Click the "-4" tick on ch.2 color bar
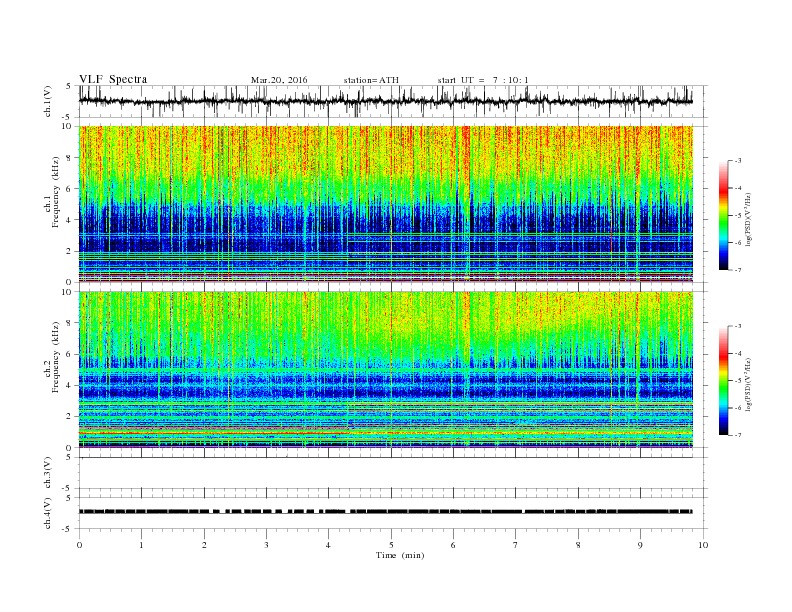The width and height of the screenshot is (792, 612). pyautogui.click(x=738, y=353)
